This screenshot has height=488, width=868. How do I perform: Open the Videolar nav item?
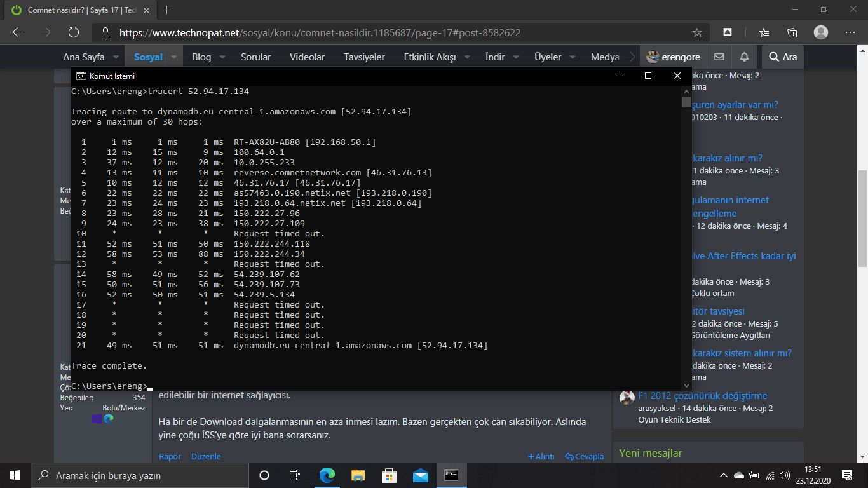click(x=307, y=57)
